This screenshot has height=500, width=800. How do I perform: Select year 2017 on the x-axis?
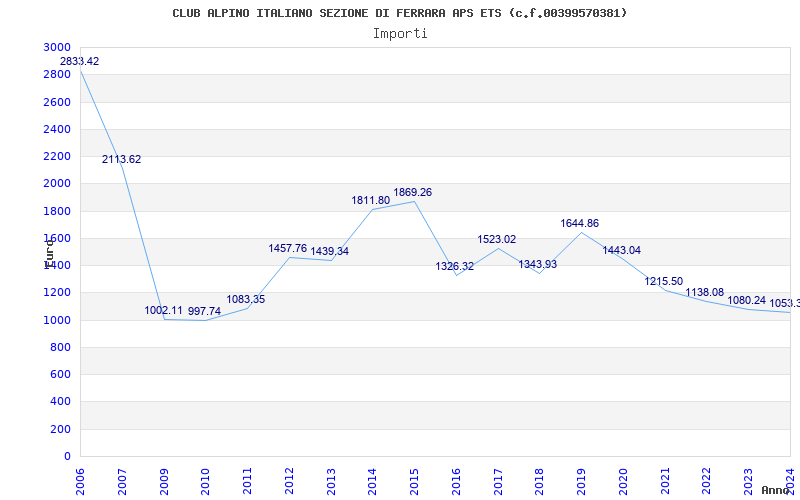click(498, 482)
